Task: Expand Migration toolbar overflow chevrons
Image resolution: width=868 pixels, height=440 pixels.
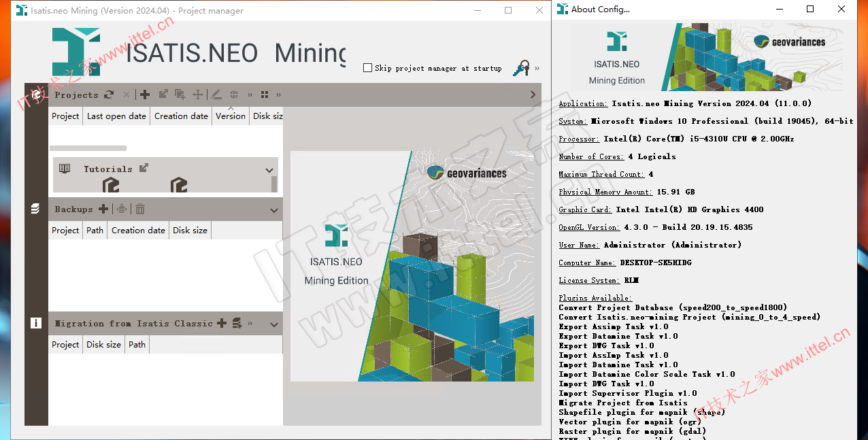Action: (x=250, y=323)
